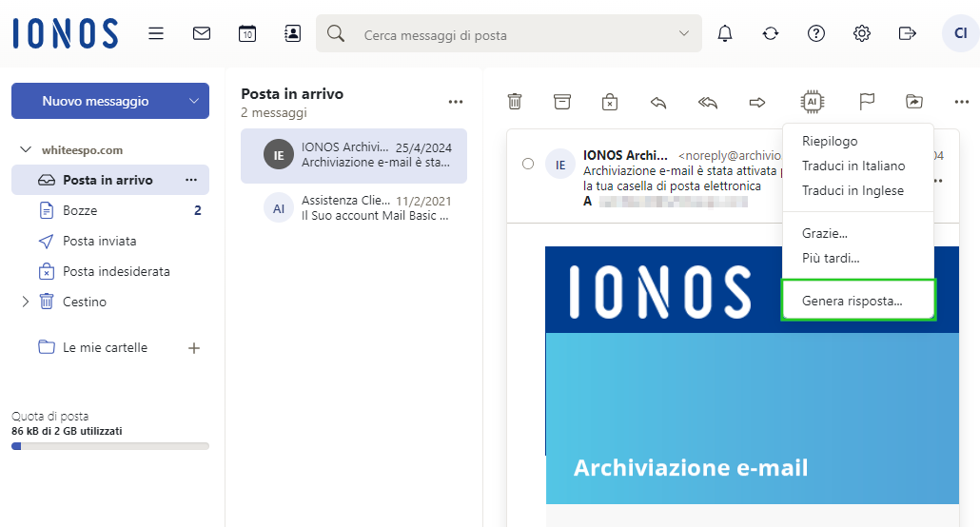This screenshot has width=980, height=527.
Task: Open Posta in arrivo list options dots
Action: [456, 102]
